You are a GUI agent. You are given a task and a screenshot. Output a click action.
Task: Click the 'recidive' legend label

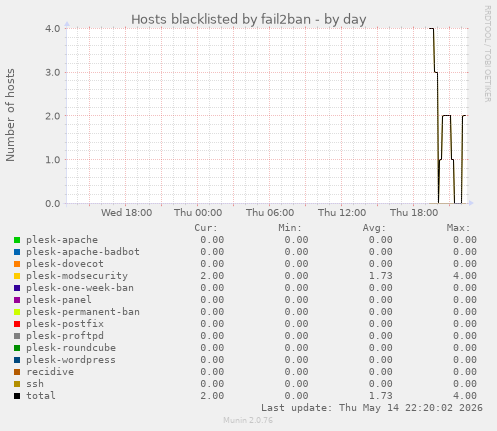coord(50,372)
